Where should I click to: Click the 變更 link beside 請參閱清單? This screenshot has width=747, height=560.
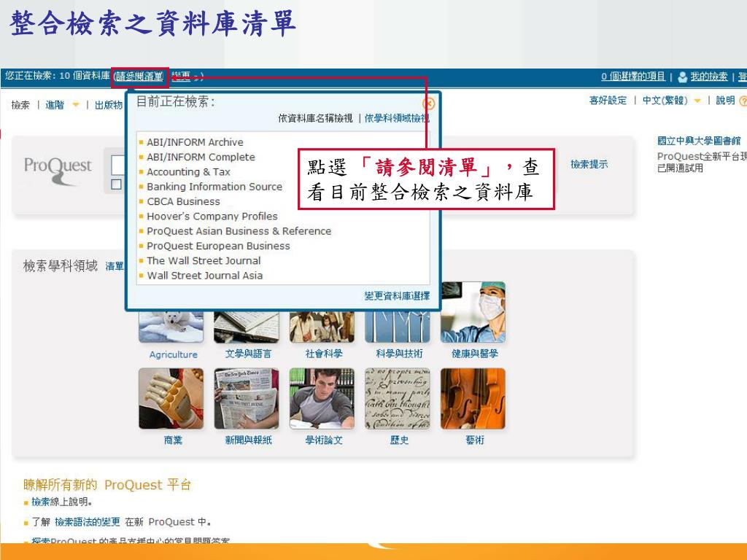coord(181,76)
